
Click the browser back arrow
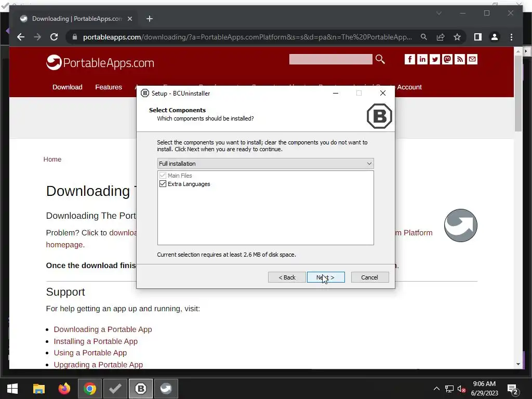point(21,37)
